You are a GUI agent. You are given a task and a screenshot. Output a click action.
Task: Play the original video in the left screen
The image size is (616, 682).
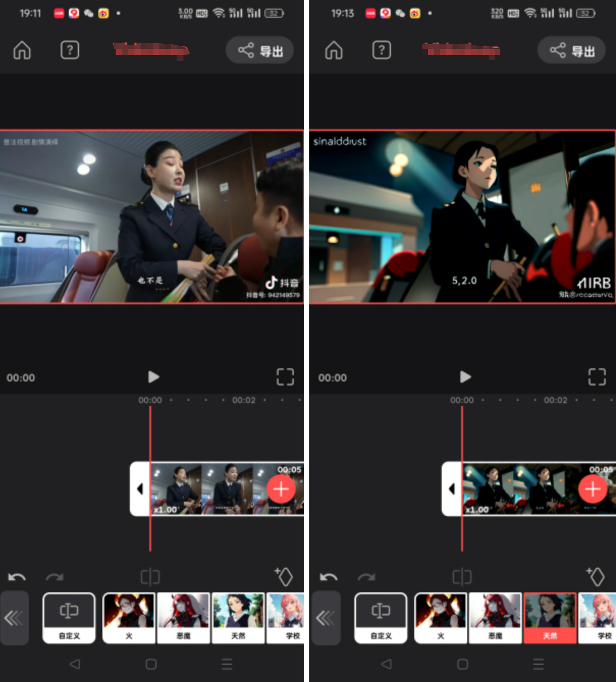pos(153,377)
